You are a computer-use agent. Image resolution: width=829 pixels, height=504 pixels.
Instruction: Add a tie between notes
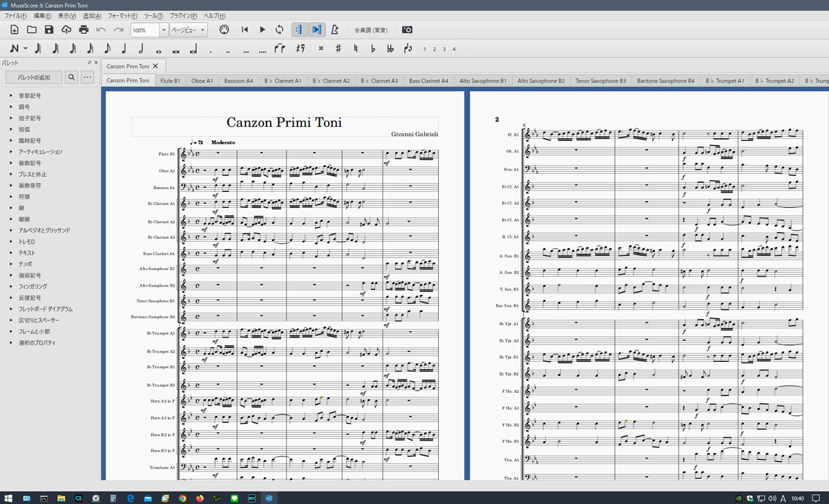tap(280, 49)
